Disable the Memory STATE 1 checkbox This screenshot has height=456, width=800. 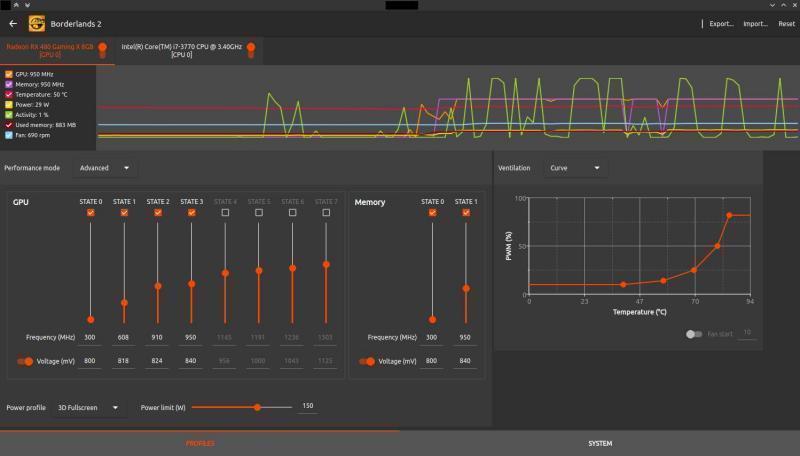[466, 213]
